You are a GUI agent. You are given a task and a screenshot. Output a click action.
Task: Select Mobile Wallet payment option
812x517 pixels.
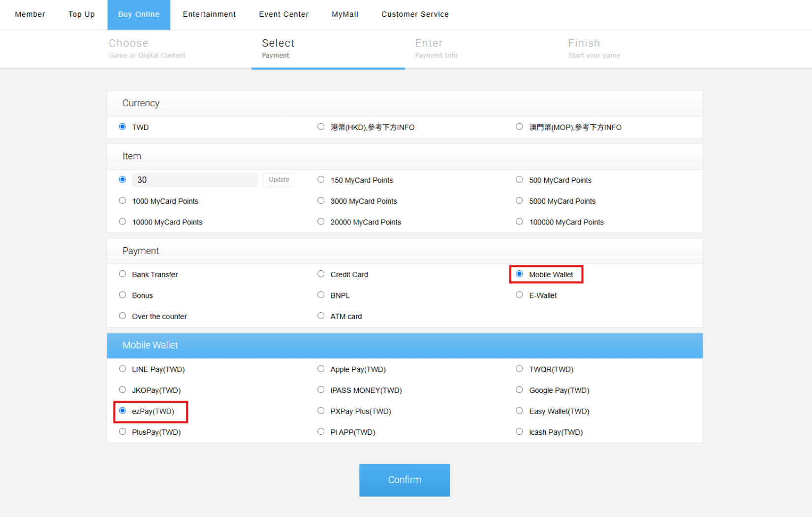click(x=519, y=274)
